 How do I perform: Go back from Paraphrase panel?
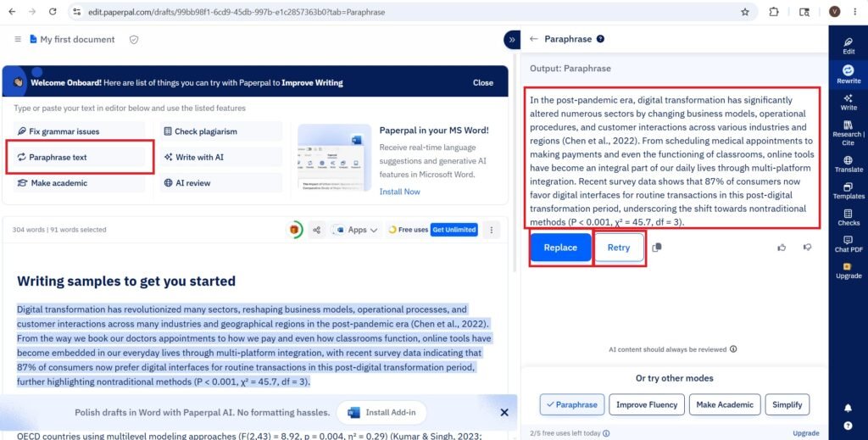pos(534,39)
